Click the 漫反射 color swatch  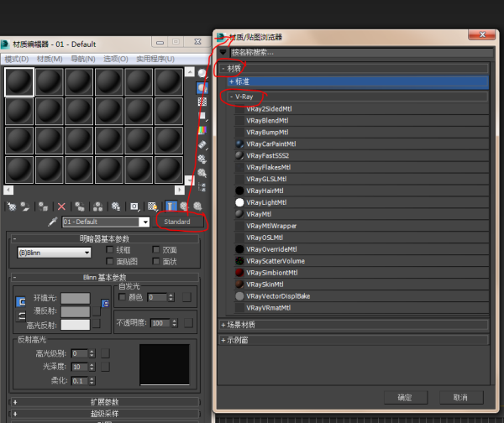click(x=76, y=311)
